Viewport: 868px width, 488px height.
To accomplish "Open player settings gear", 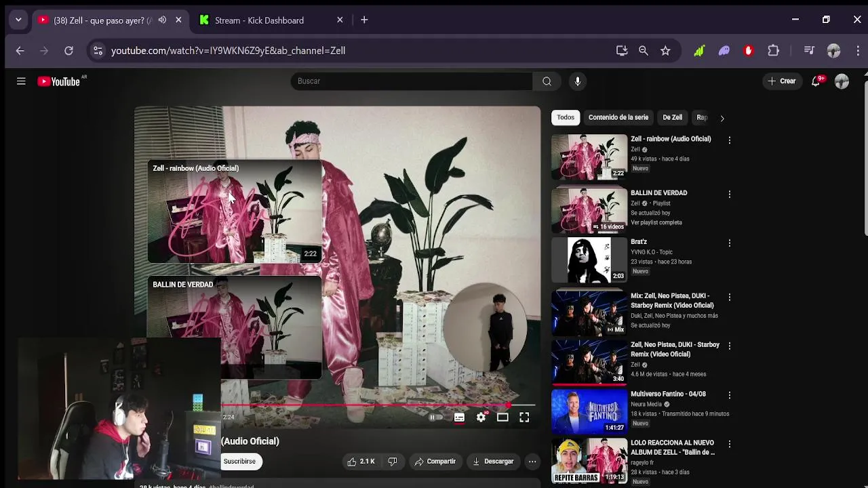I will tap(481, 418).
